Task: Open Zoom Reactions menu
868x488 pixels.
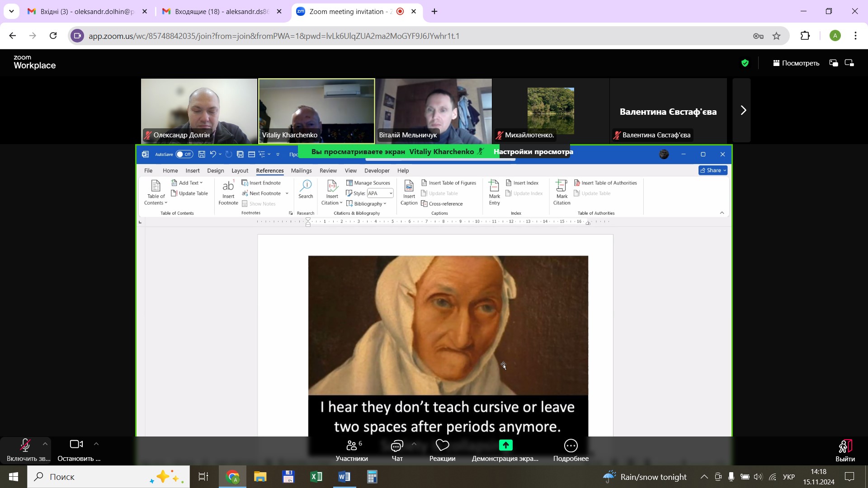Action: point(442,451)
